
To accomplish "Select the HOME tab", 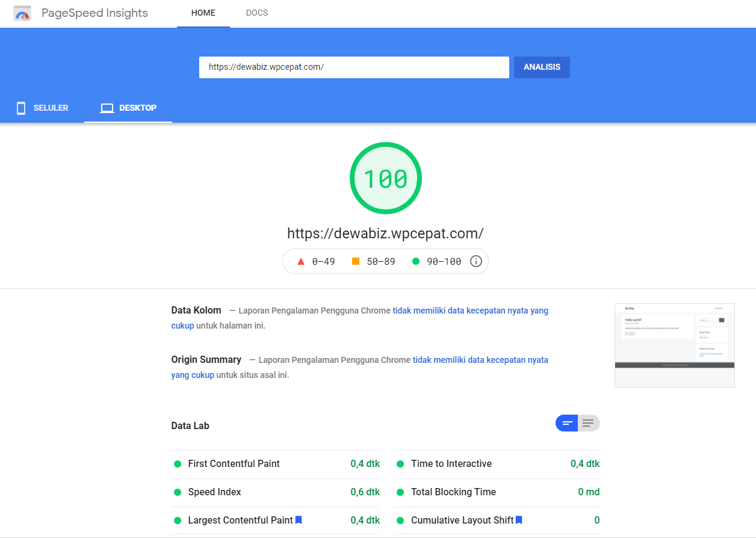I will pos(203,13).
